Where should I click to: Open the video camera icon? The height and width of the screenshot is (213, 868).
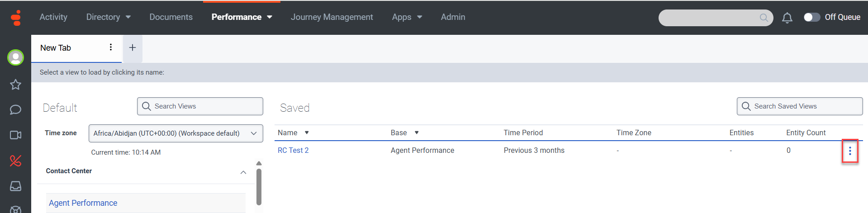(16, 135)
